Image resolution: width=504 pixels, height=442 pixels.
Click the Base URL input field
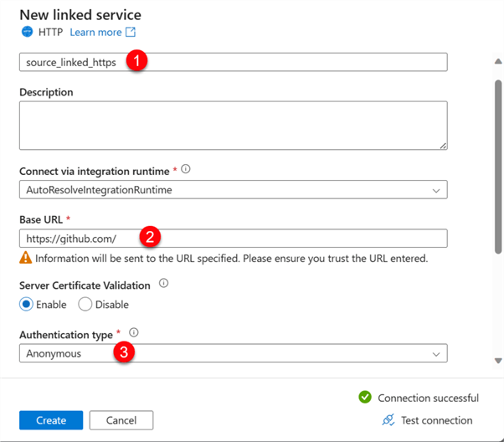(x=233, y=238)
